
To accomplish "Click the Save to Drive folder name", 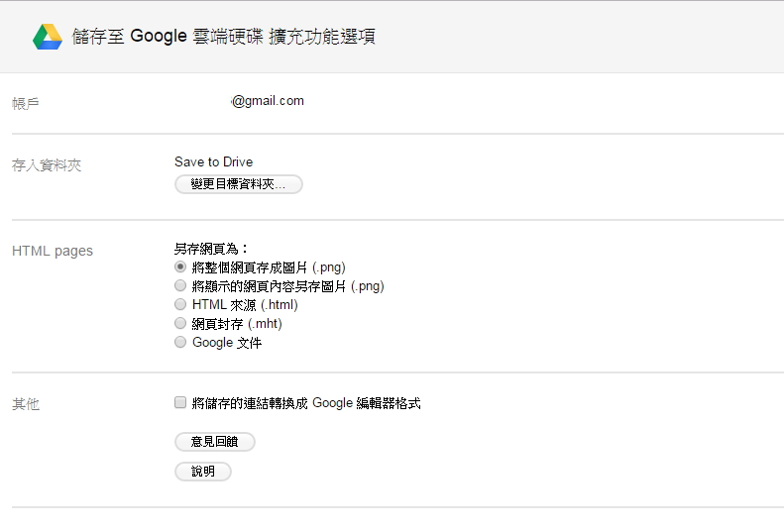I will tap(213, 162).
